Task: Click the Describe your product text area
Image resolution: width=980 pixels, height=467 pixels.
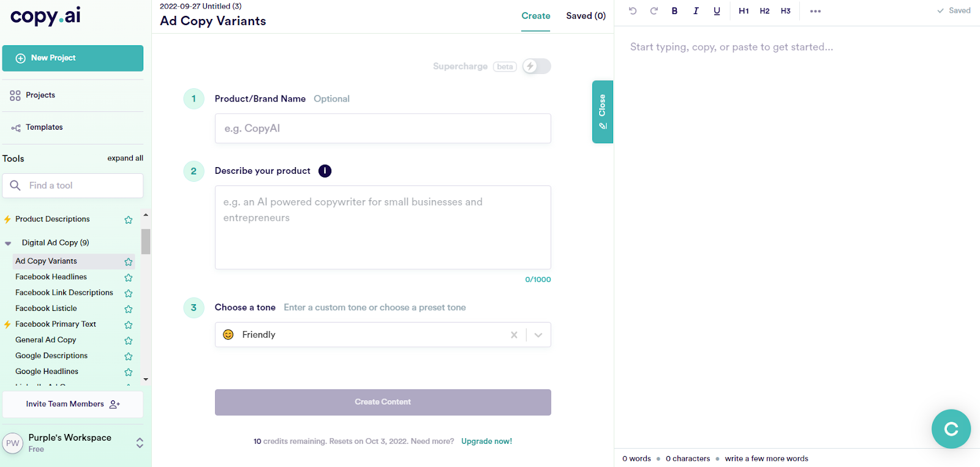Action: [383, 228]
